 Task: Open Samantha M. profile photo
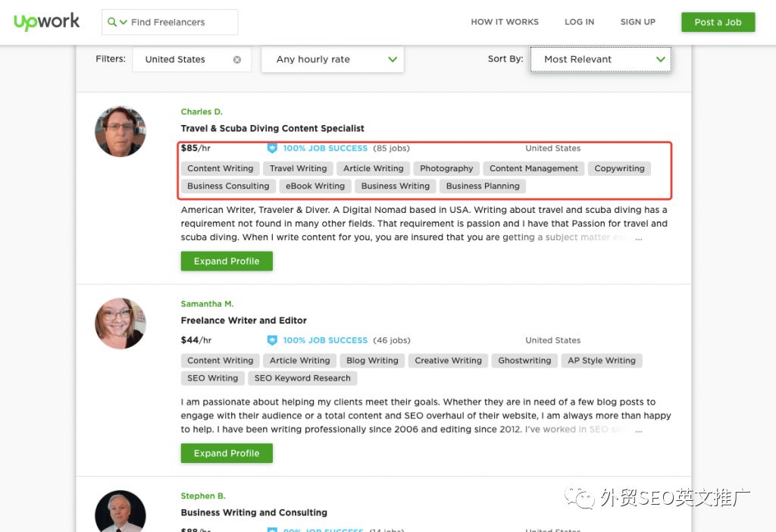pos(120,323)
